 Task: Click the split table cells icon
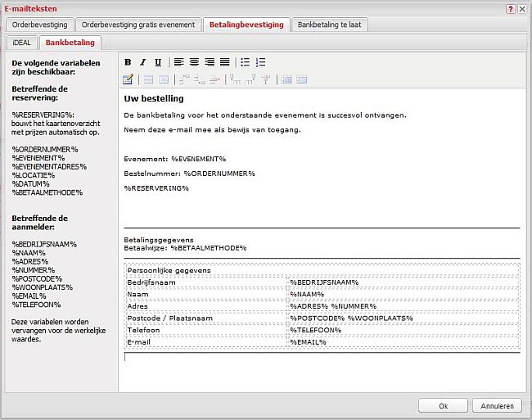[x=286, y=79]
